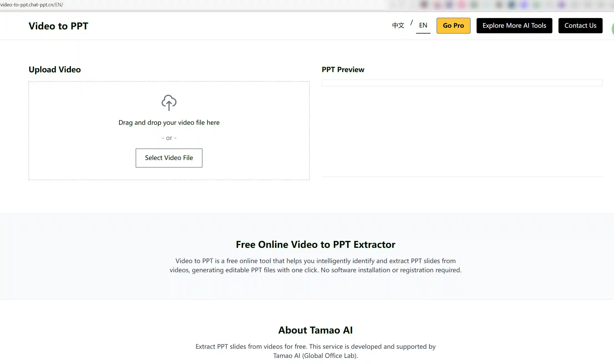This screenshot has height=364, width=614.
Task: Click the About Tamao AI heading
Action: pos(316,330)
